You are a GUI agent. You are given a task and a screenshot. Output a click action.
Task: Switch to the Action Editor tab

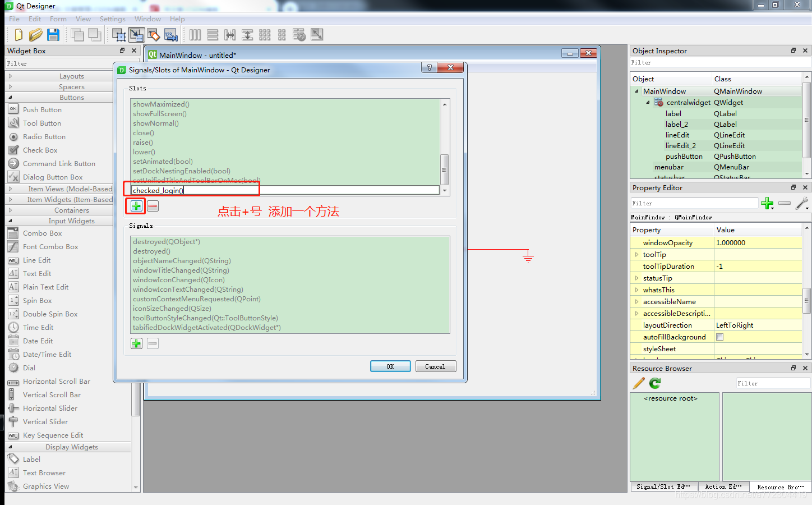723,486
